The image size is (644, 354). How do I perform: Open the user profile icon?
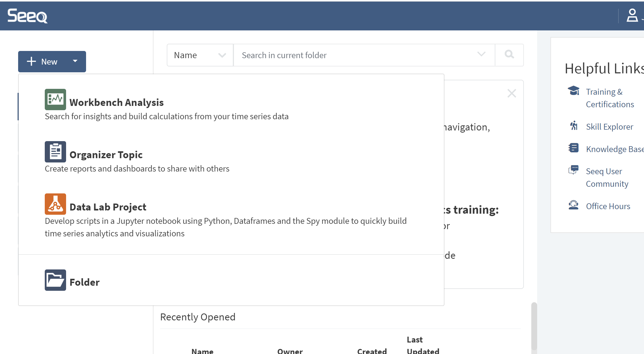tap(632, 15)
